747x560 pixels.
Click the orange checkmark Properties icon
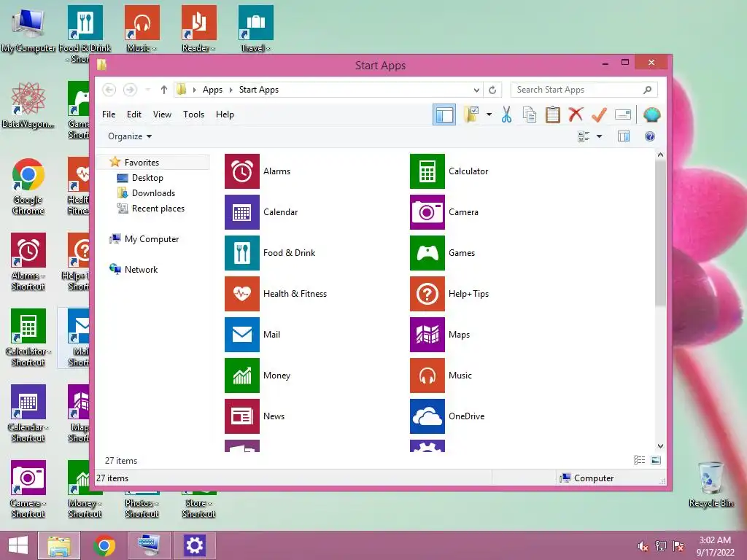coord(600,114)
